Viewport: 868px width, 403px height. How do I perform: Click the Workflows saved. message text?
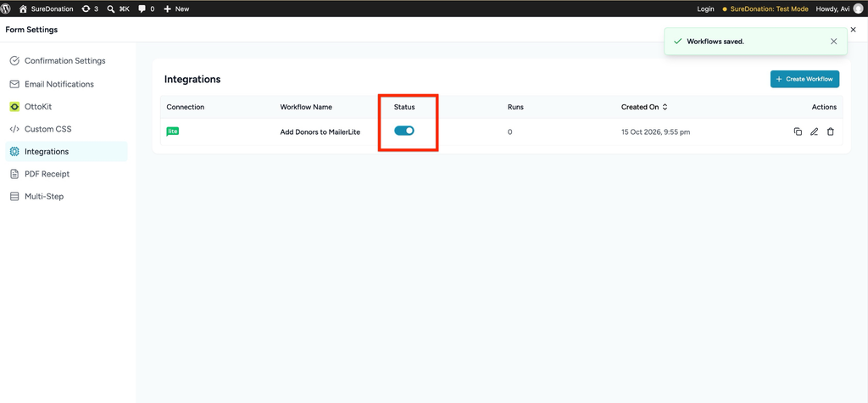click(715, 42)
